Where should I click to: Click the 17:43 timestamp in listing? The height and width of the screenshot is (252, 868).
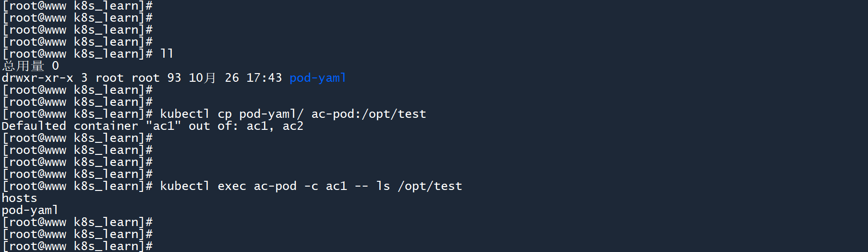(x=264, y=78)
